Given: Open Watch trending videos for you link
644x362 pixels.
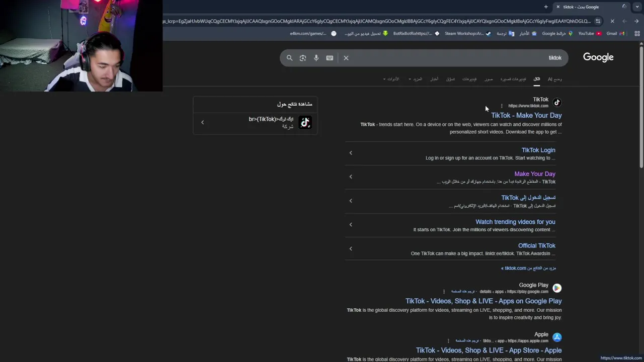Looking at the screenshot, I should coord(515,222).
